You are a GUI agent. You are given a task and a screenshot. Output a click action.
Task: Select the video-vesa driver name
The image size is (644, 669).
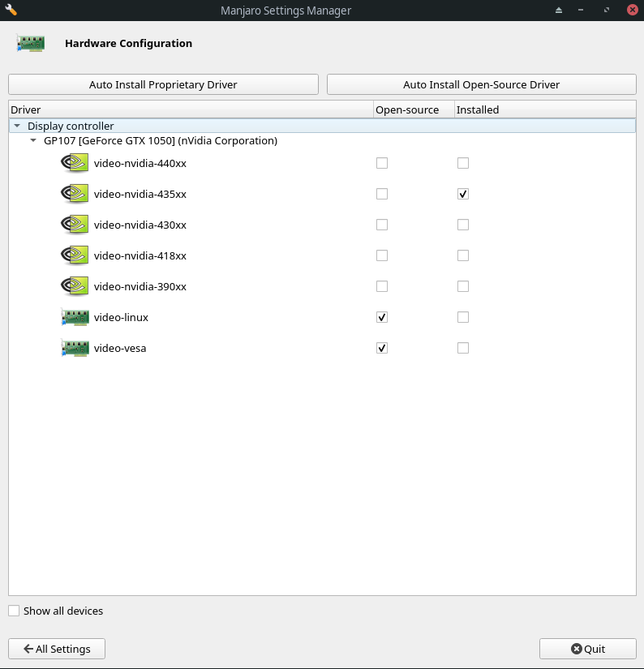[120, 348]
